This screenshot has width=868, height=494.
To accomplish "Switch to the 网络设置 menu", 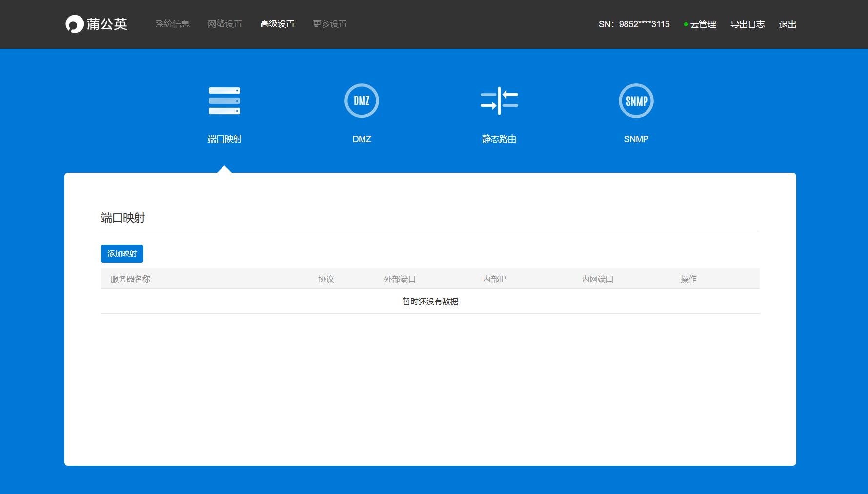I will click(225, 24).
